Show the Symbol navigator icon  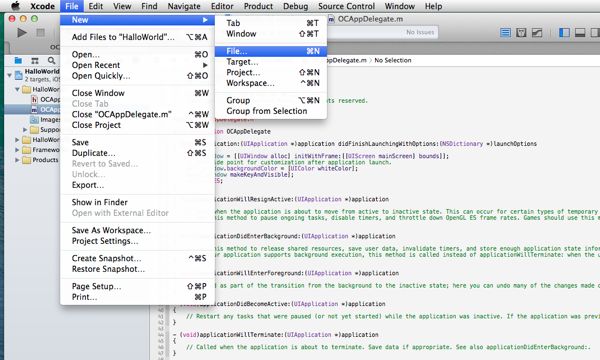click(x=35, y=60)
